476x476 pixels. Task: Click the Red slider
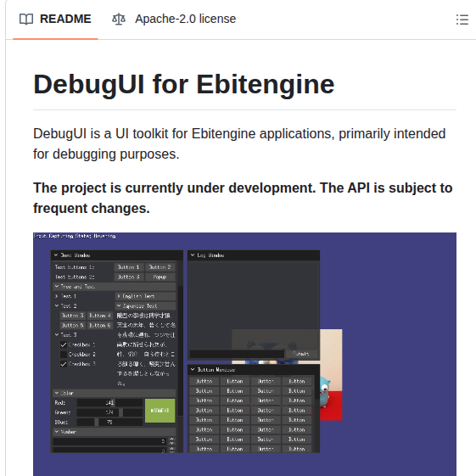tap(109, 403)
